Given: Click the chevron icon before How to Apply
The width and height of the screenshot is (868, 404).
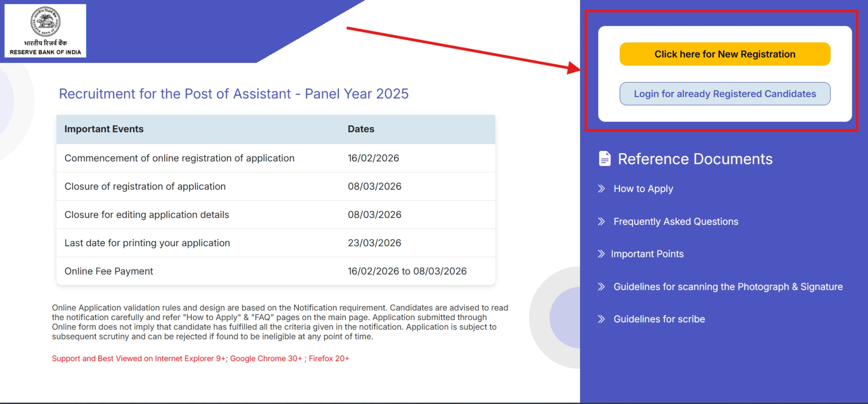Looking at the screenshot, I should [601, 189].
